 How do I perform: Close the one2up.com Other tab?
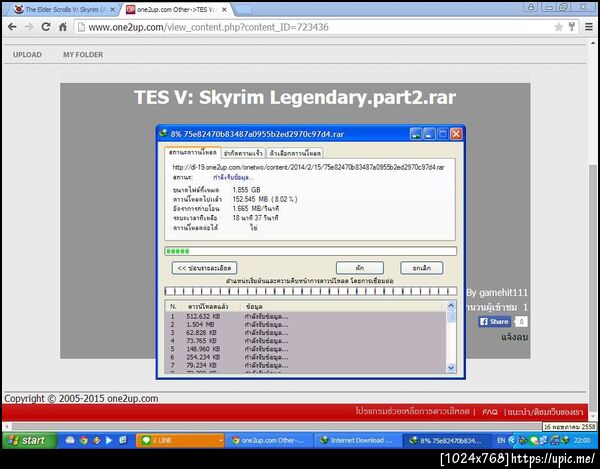(x=225, y=10)
